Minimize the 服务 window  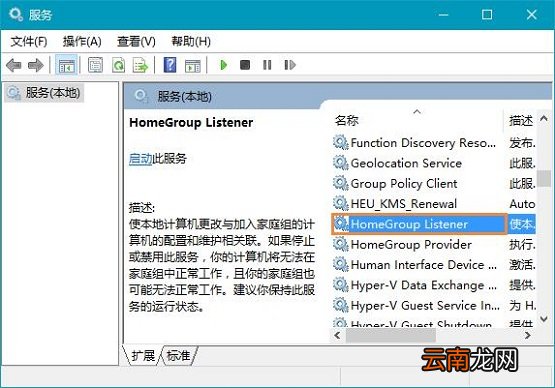coord(443,15)
